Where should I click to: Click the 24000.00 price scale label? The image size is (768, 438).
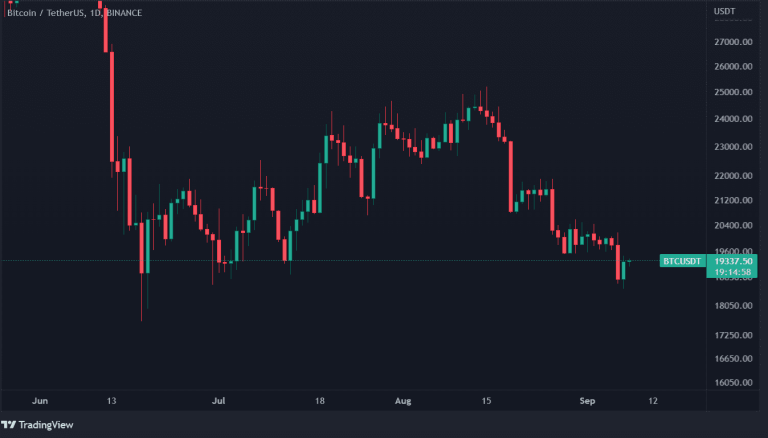(733, 119)
